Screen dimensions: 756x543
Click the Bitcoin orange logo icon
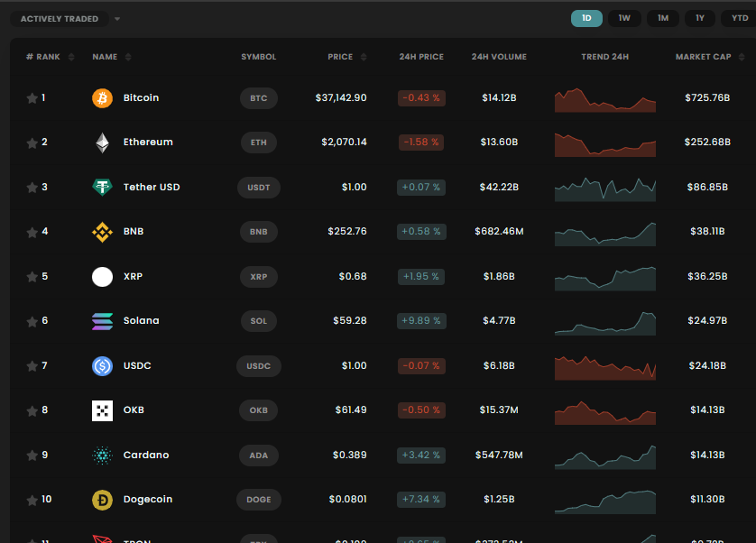point(102,98)
